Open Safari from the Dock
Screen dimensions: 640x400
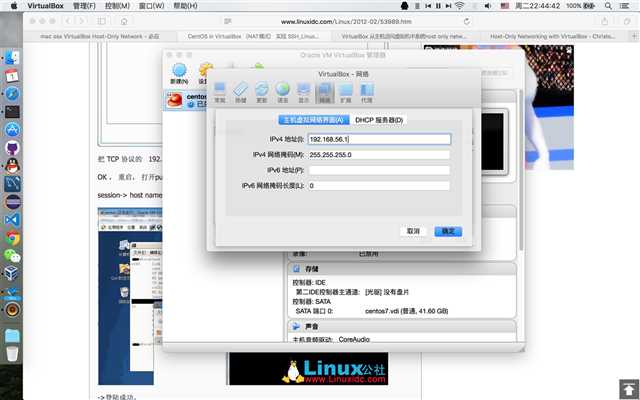tap(12, 93)
